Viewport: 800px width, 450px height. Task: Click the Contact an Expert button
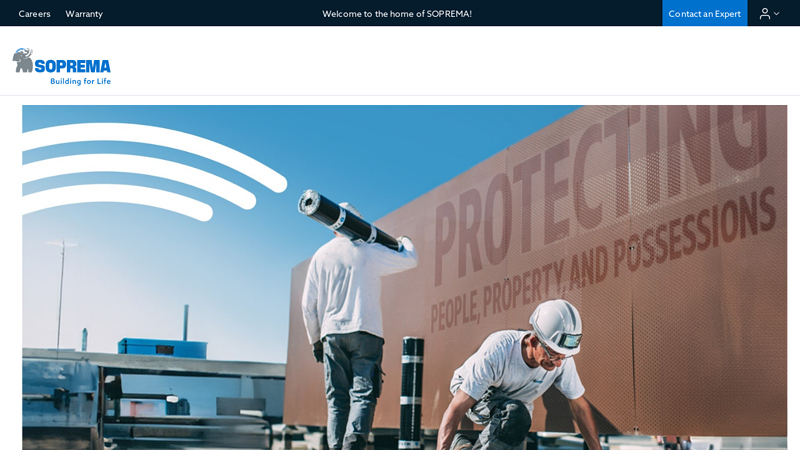coord(704,14)
